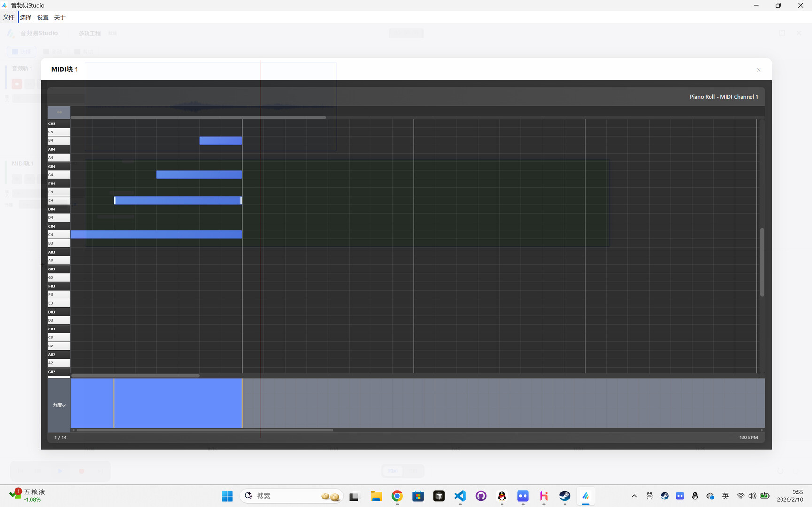Viewport: 812px width, 507px height.
Task: Open Visual Studio Code from the taskbar
Action: pos(460,496)
